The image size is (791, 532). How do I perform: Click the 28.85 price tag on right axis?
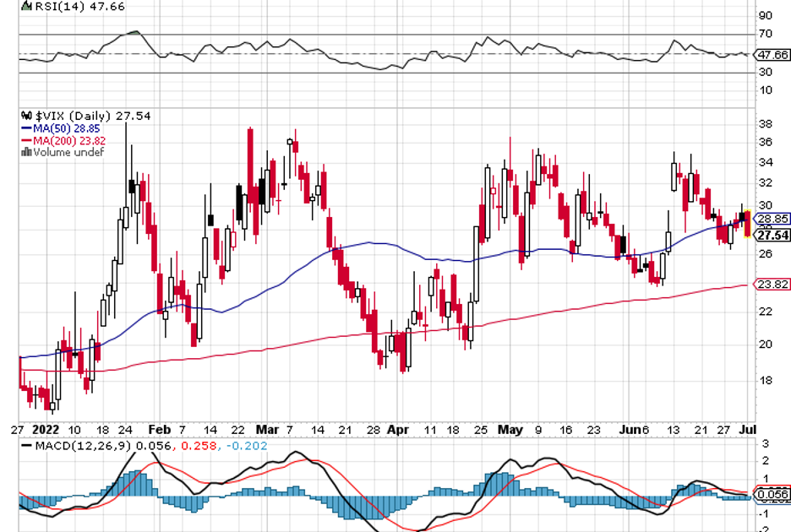[x=772, y=218]
